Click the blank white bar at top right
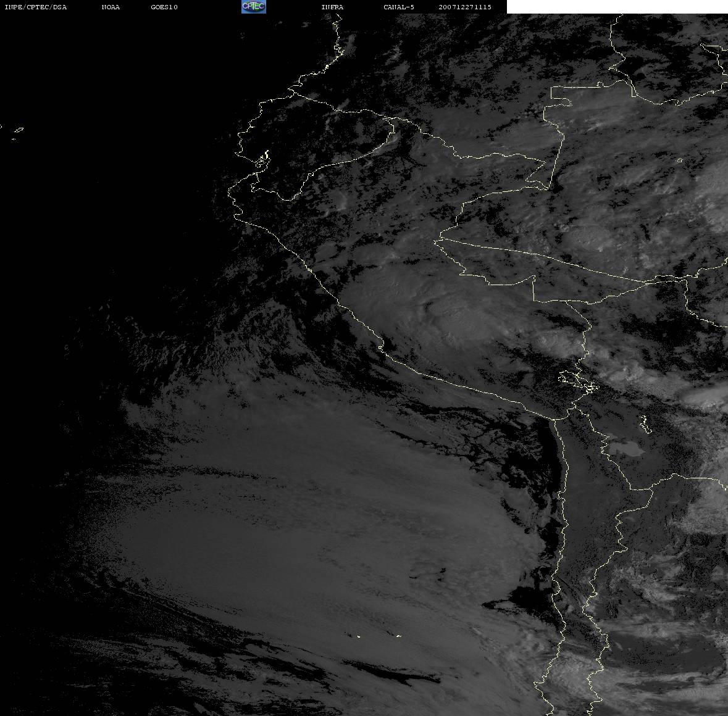Viewport: 728px width, 716px height. 617,7
